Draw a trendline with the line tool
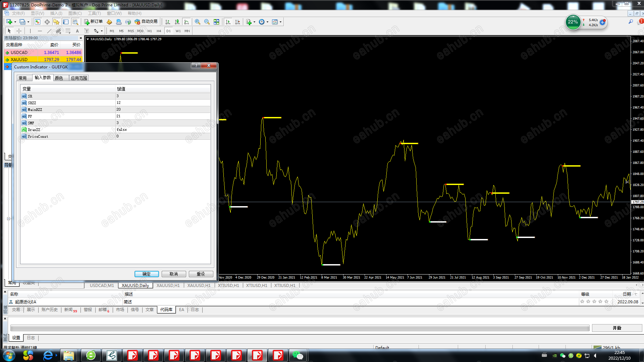 click(x=49, y=31)
